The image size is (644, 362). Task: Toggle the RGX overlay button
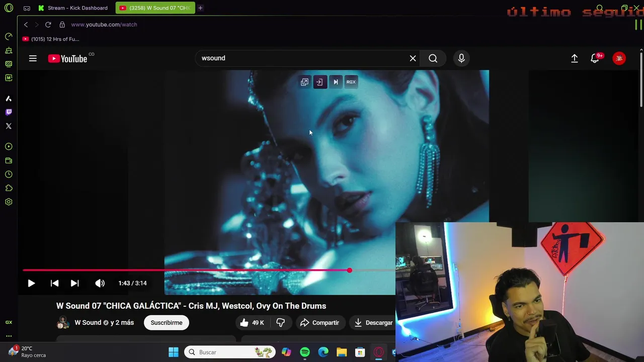(351, 82)
